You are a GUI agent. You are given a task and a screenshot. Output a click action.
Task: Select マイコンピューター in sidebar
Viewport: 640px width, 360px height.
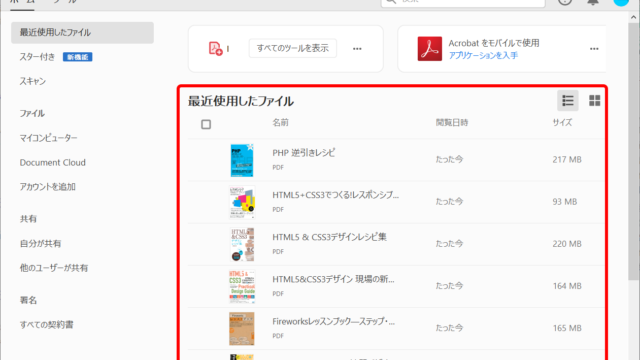(49, 138)
